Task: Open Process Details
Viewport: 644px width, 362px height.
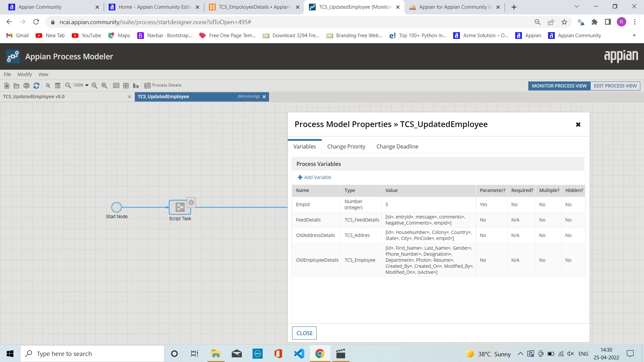Action: pyautogui.click(x=163, y=85)
